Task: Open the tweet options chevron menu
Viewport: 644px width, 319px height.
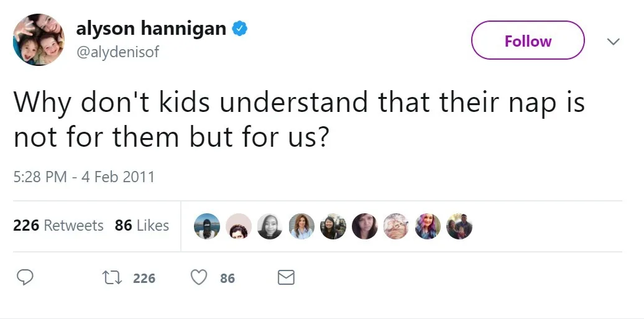Action: pos(613,42)
